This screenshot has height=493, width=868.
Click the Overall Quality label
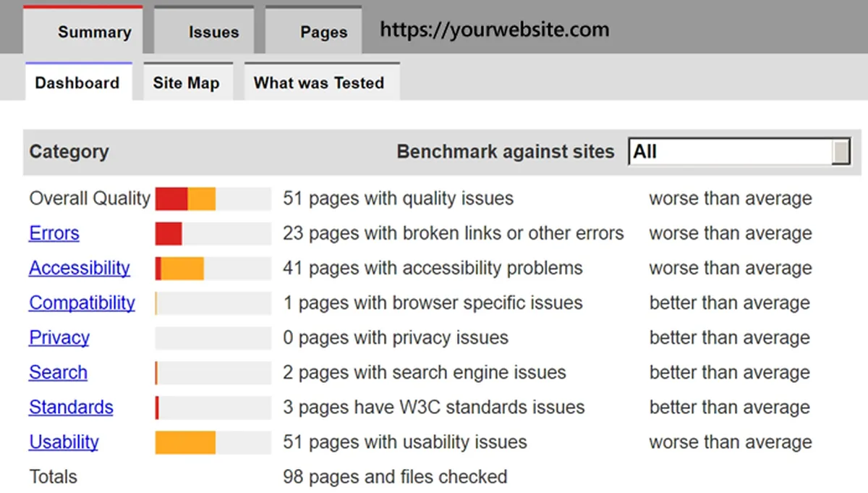[x=90, y=198]
